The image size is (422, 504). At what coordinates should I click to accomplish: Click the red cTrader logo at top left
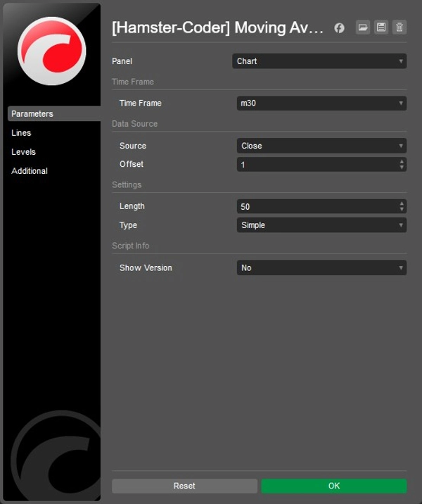pyautogui.click(x=51, y=51)
